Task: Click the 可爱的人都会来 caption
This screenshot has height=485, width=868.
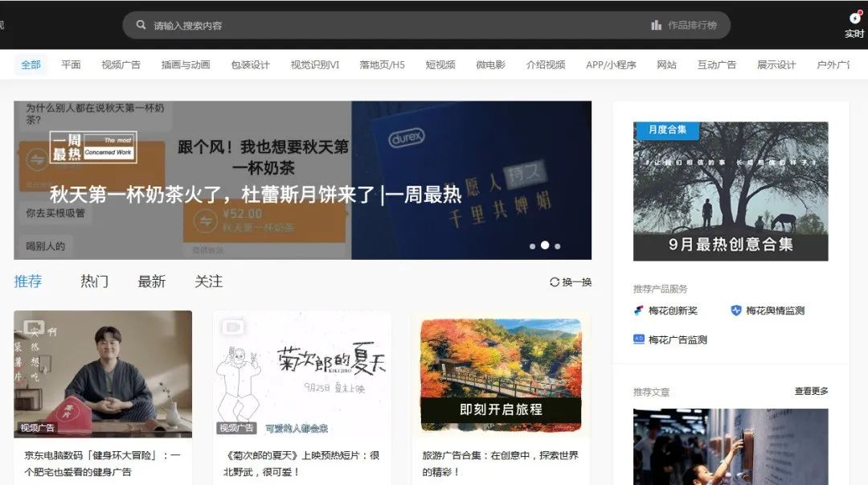Action: tap(296, 428)
